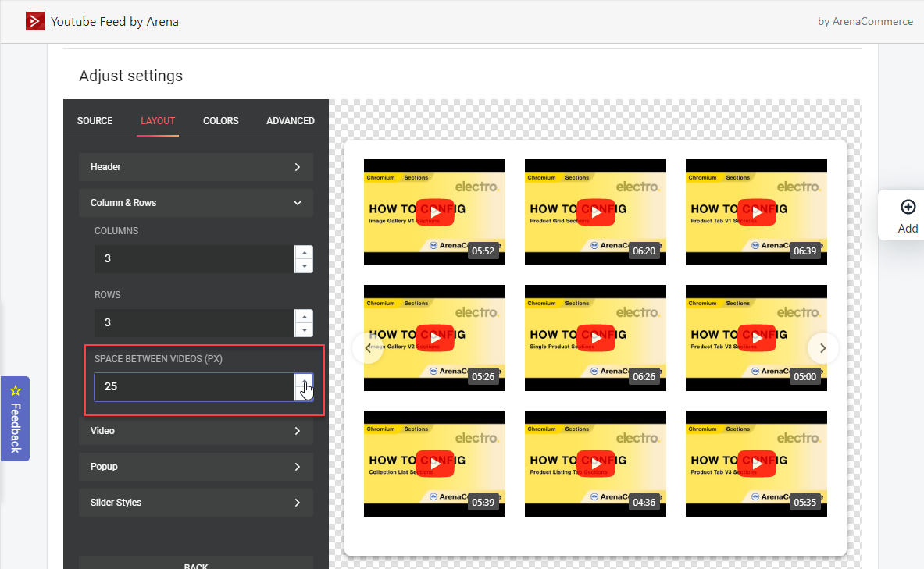
Task: Click the 05:39 duration badge
Action: 483,503
